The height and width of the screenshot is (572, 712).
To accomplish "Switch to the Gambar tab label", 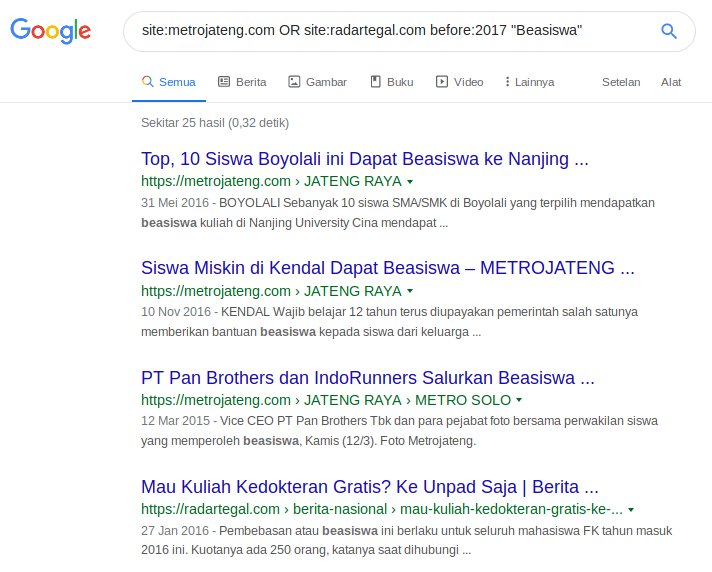I will coord(326,82).
